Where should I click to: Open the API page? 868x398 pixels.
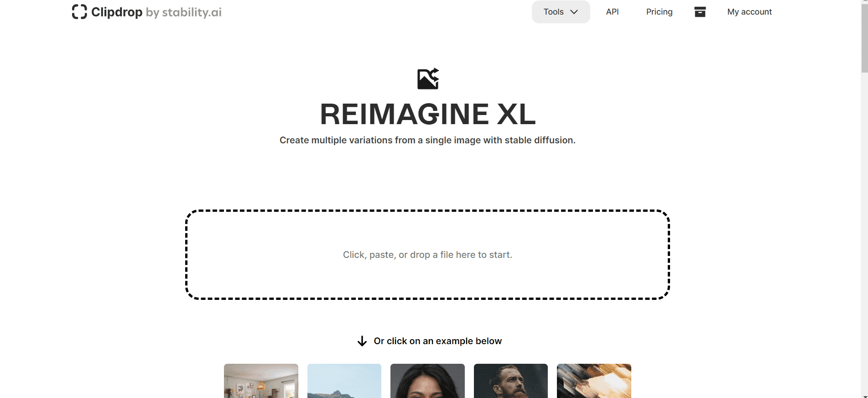pyautogui.click(x=612, y=12)
